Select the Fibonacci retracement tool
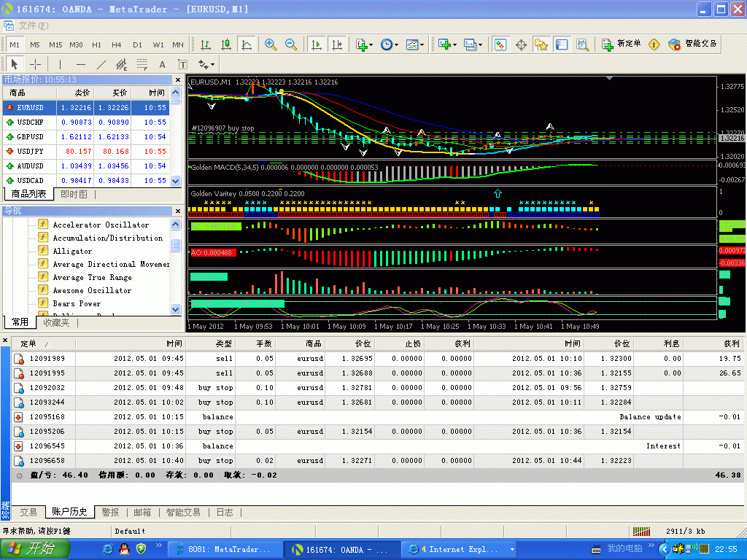 coord(142,64)
